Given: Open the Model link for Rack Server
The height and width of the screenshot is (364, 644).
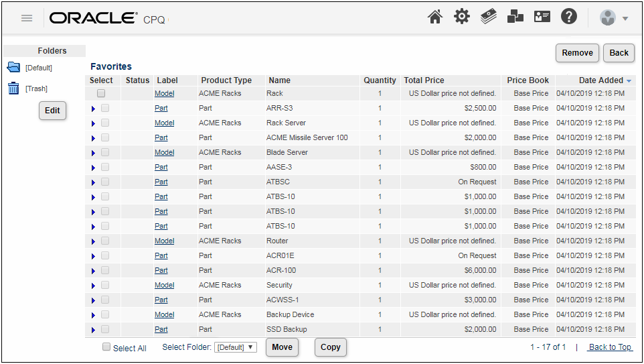Looking at the screenshot, I should tap(164, 123).
